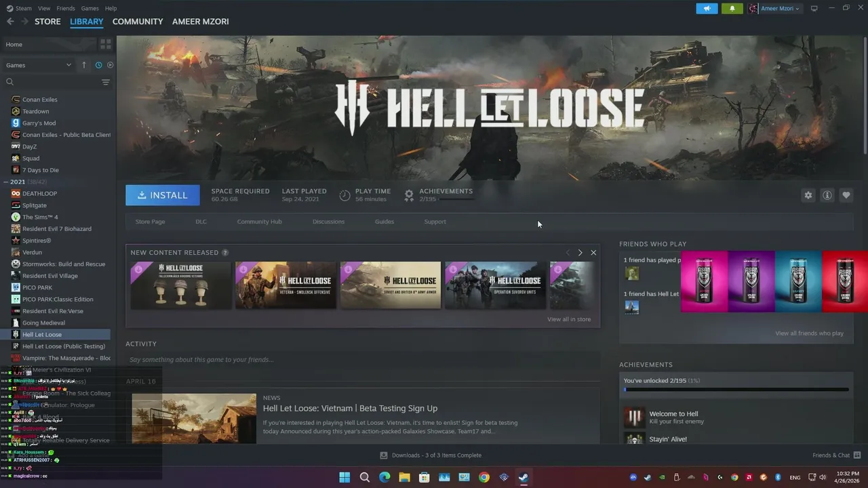Click the library search field
Screen dimensions: 868x488
pyautogui.click(x=52, y=82)
